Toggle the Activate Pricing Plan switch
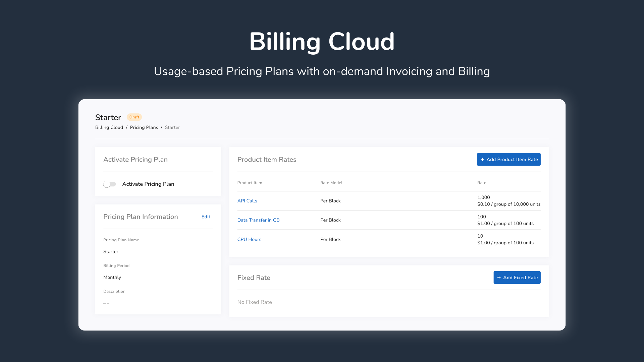Viewport: 644px width, 362px height. click(109, 184)
